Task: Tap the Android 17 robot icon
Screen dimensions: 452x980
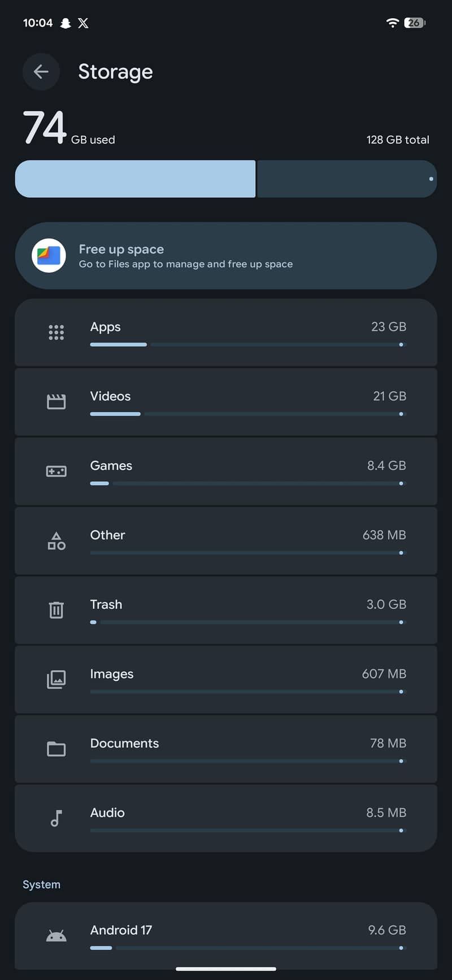Action: (56, 936)
